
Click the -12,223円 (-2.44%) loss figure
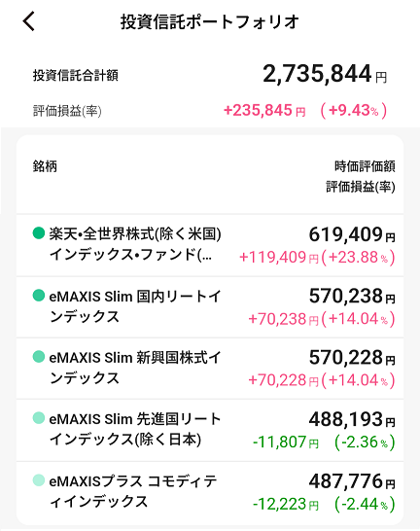(x=324, y=504)
